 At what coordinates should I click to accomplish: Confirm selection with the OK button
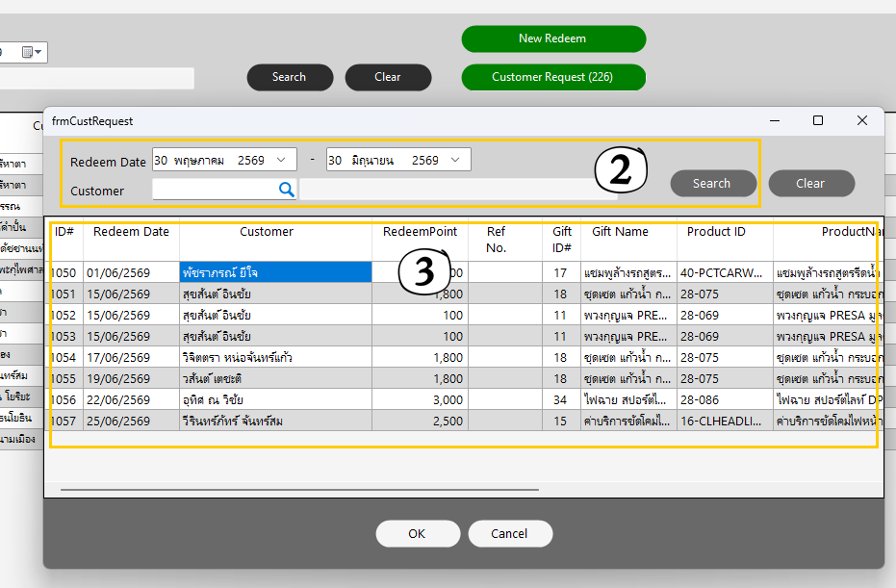[418, 533]
